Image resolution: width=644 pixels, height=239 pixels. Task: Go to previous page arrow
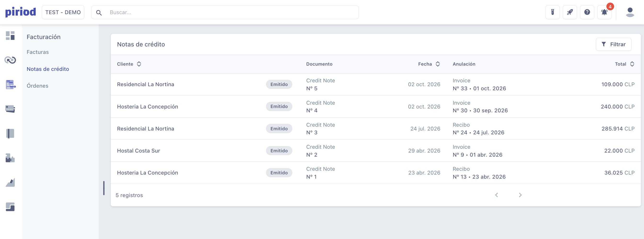pyautogui.click(x=497, y=195)
